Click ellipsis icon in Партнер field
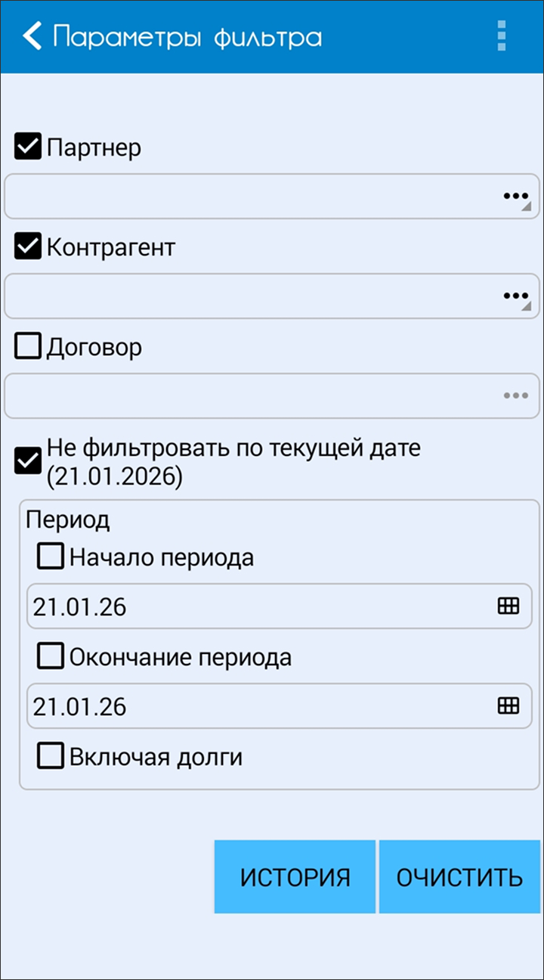Viewport: 544px width, 980px height. (x=515, y=197)
